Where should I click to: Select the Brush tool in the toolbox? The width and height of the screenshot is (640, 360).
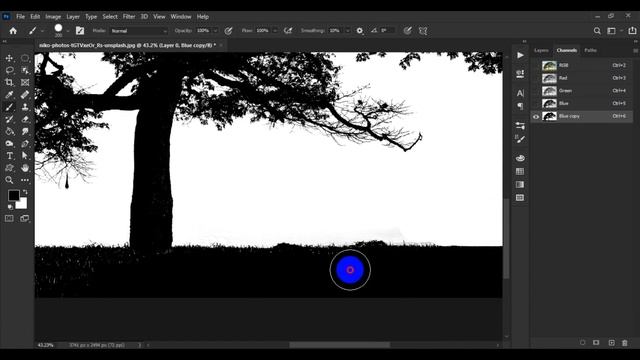click(9, 107)
